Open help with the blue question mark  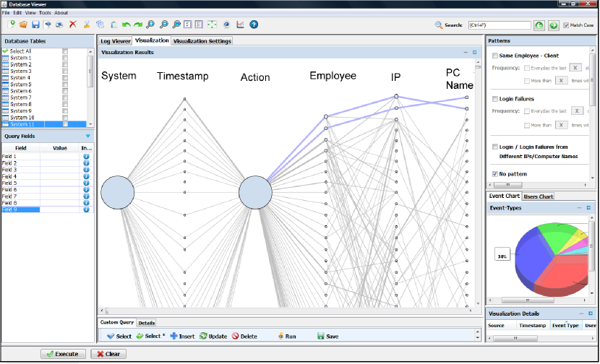[254, 25]
